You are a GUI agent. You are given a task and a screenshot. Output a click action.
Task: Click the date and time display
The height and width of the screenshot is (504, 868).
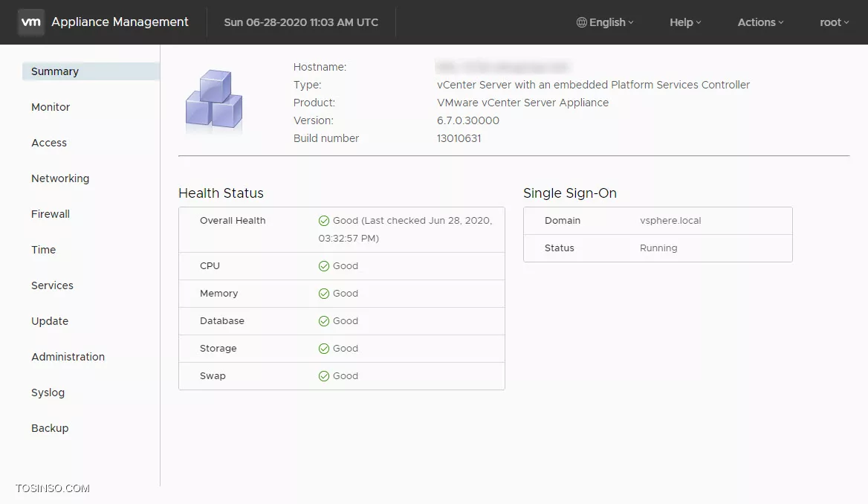(x=301, y=22)
